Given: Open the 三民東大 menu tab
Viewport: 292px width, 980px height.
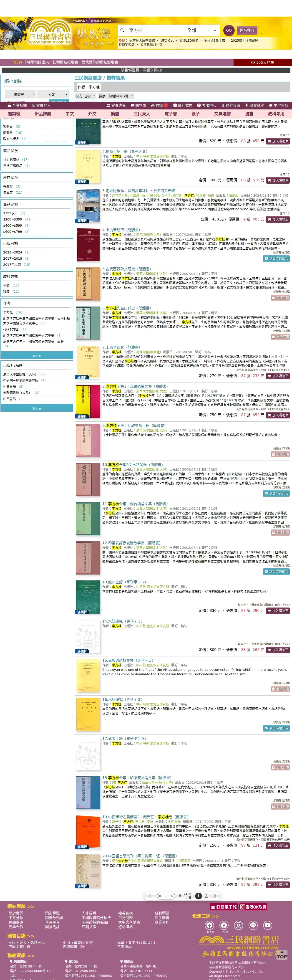Looking at the screenshot, I should [142, 114].
